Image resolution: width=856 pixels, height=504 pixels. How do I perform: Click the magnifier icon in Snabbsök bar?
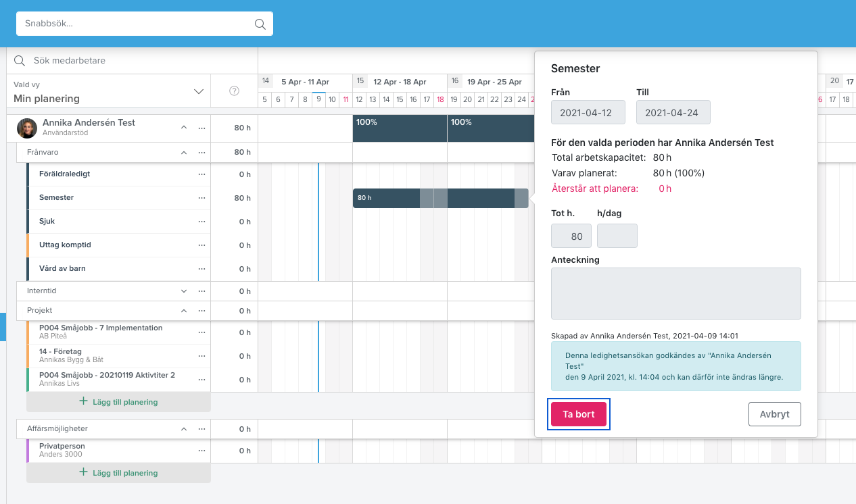pos(260,24)
